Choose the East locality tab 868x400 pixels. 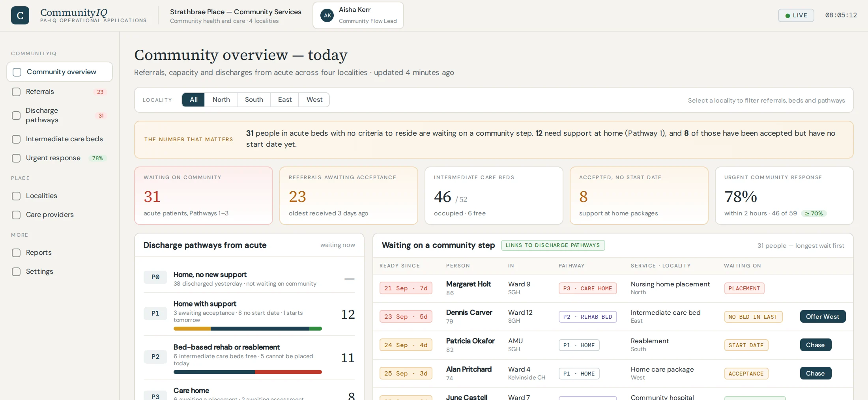click(x=284, y=100)
